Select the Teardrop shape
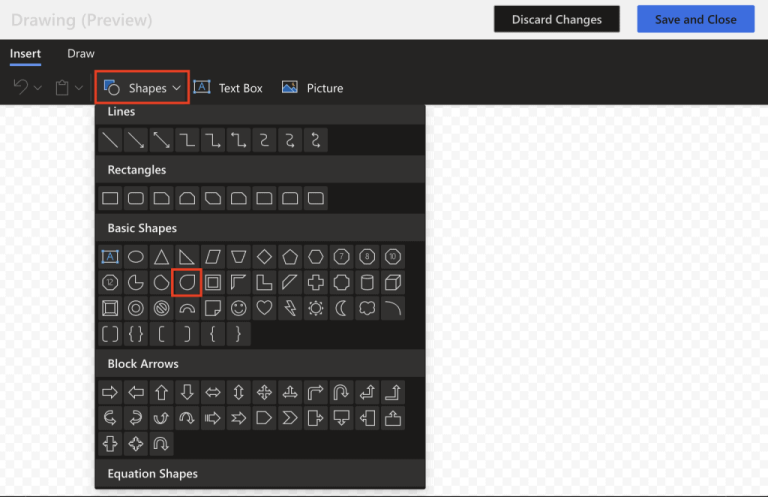The height and width of the screenshot is (497, 768). [187, 283]
